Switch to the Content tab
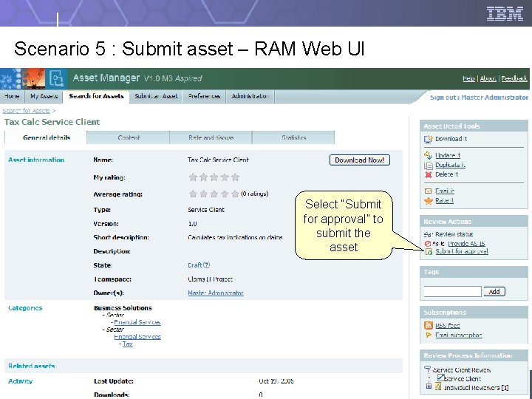The width and height of the screenshot is (532, 399). point(129,137)
